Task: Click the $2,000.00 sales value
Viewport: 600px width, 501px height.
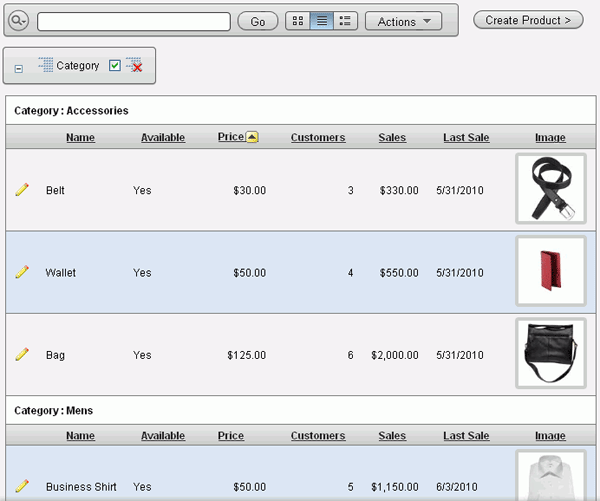Action: point(395,355)
